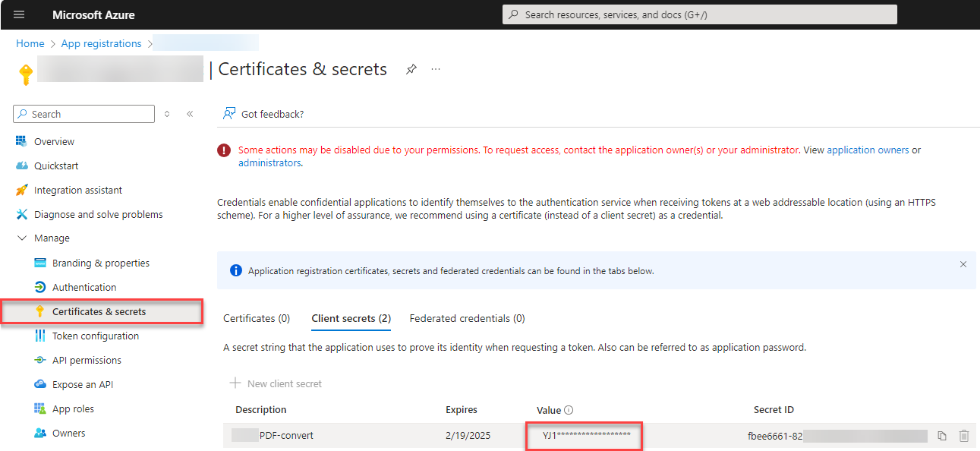Collapse the left navigation pane
The width and height of the screenshot is (980, 451).
click(x=190, y=114)
